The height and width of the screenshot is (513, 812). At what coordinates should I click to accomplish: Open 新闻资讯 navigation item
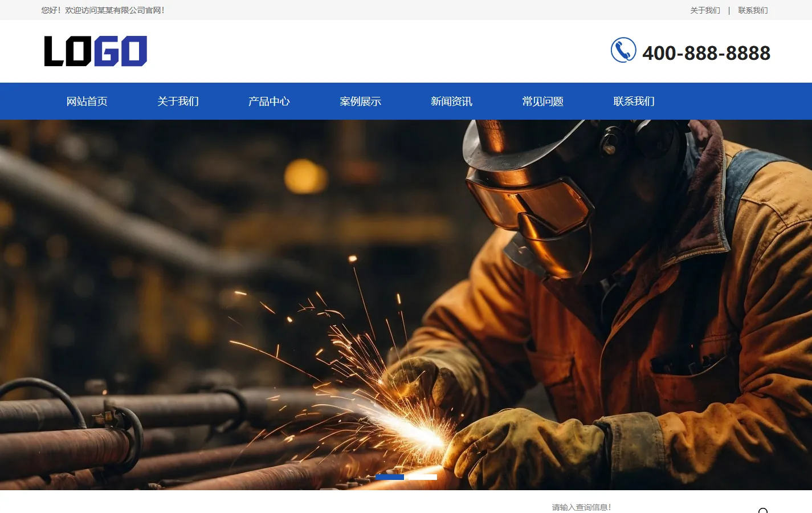451,101
